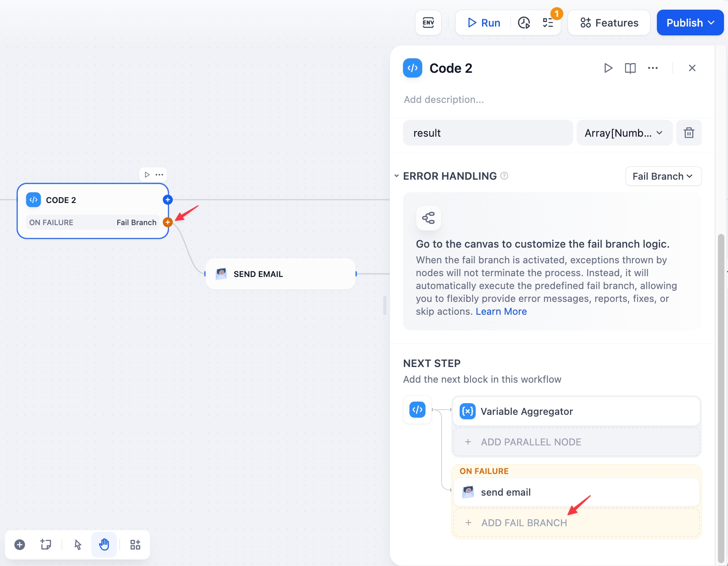This screenshot has width=728, height=566.
Task: Click the blue plus on Code 2 node
Action: click(168, 200)
